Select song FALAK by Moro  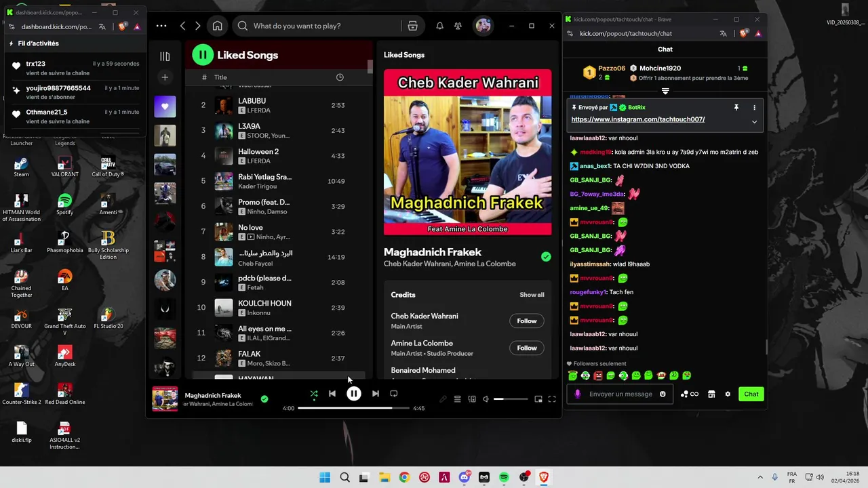279,358
